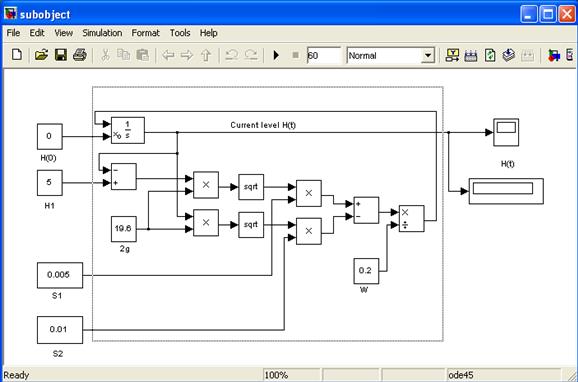
Task: Open the Tools menu
Action: (x=180, y=33)
